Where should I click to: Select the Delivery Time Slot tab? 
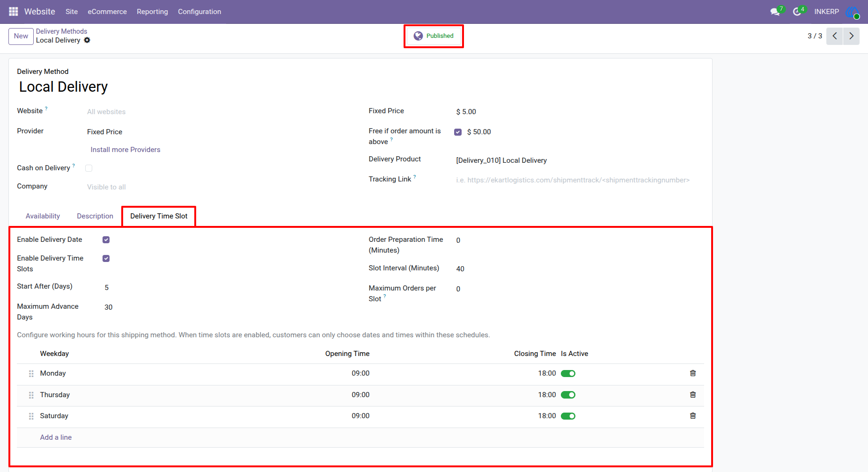pyautogui.click(x=159, y=216)
